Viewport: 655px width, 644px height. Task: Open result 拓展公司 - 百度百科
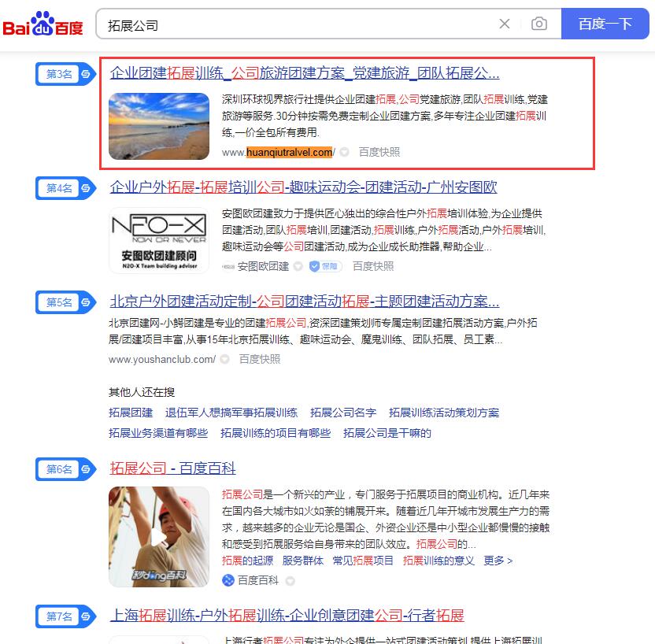click(172, 468)
